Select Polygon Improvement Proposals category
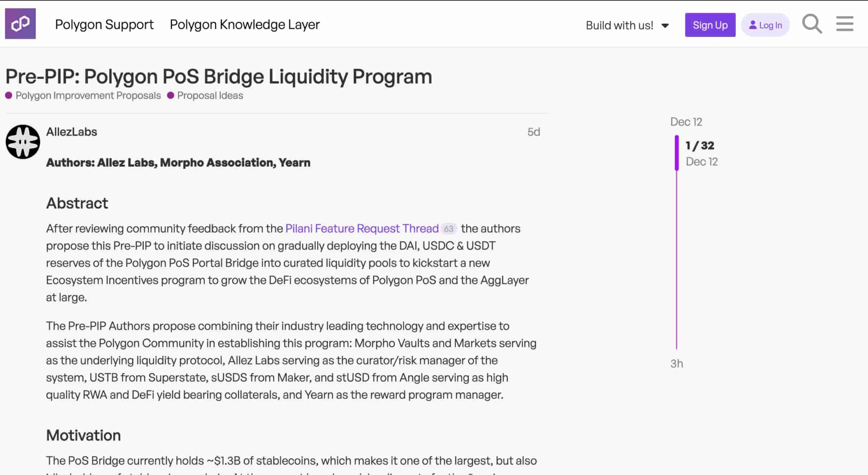The width and height of the screenshot is (868, 475). [88, 95]
